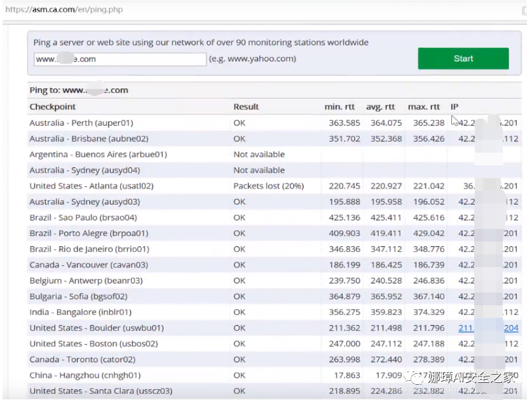Click the avg. rtt column header
532x400 pixels.
pyautogui.click(x=380, y=107)
